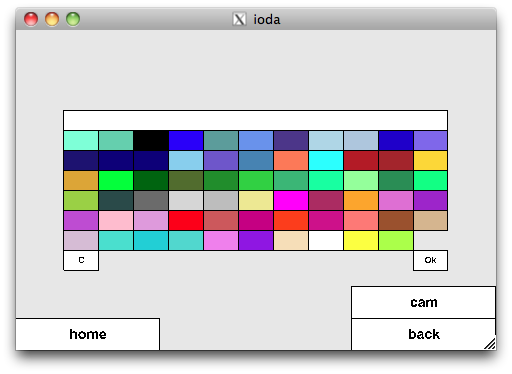The image size is (512, 374).
Task: Go back with the back button
Action: point(423,334)
